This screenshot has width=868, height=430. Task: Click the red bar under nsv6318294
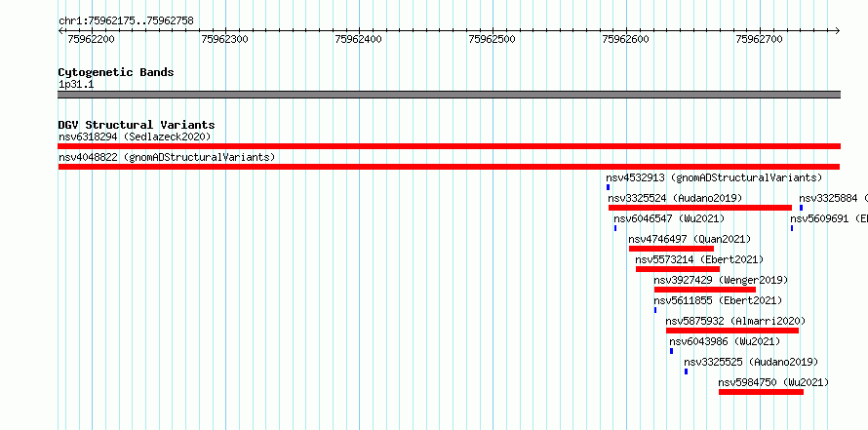[449, 146]
